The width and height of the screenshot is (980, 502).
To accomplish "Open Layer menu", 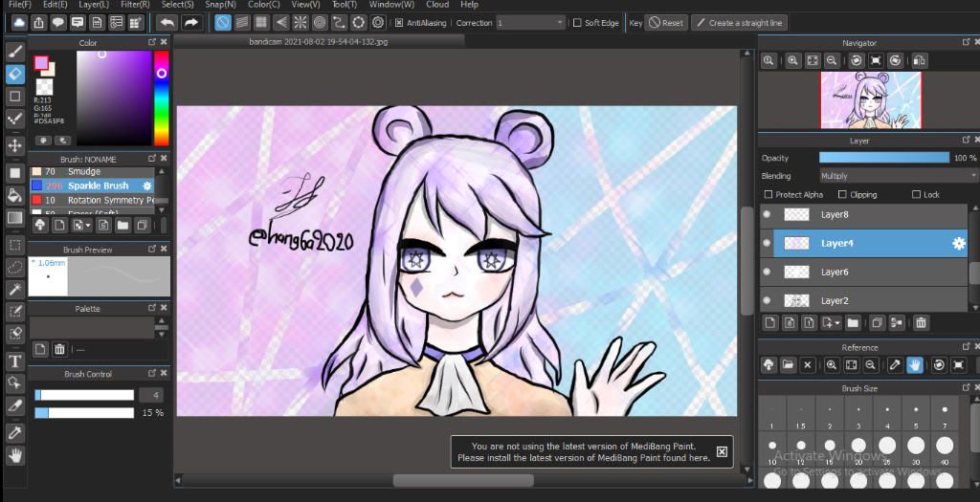I will click(x=94, y=5).
